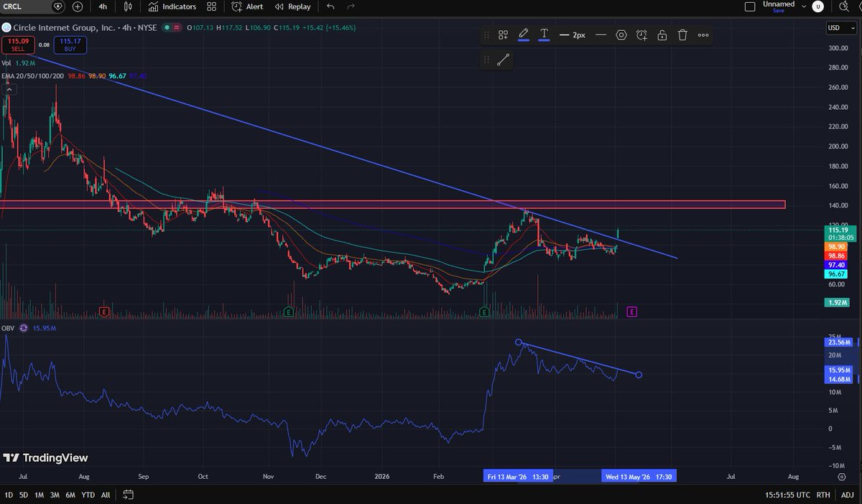862x504 pixels.
Task: Click the red earnings E marker in August
Action: click(x=104, y=312)
